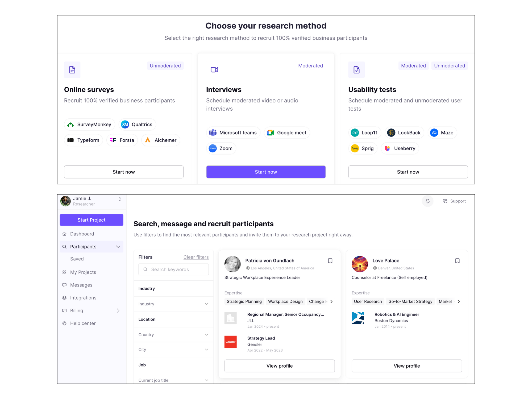Select the Zoom integration chip

point(221,148)
